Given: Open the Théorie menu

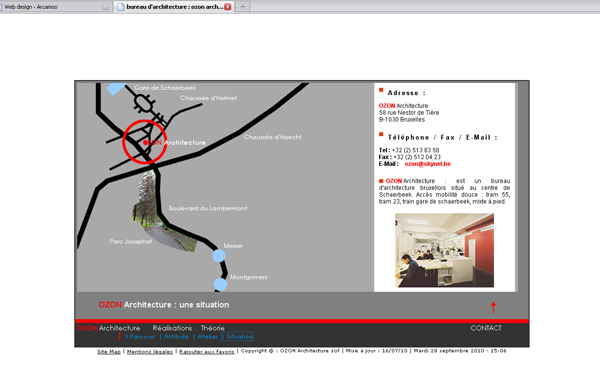Looking at the screenshot, I should [212, 328].
